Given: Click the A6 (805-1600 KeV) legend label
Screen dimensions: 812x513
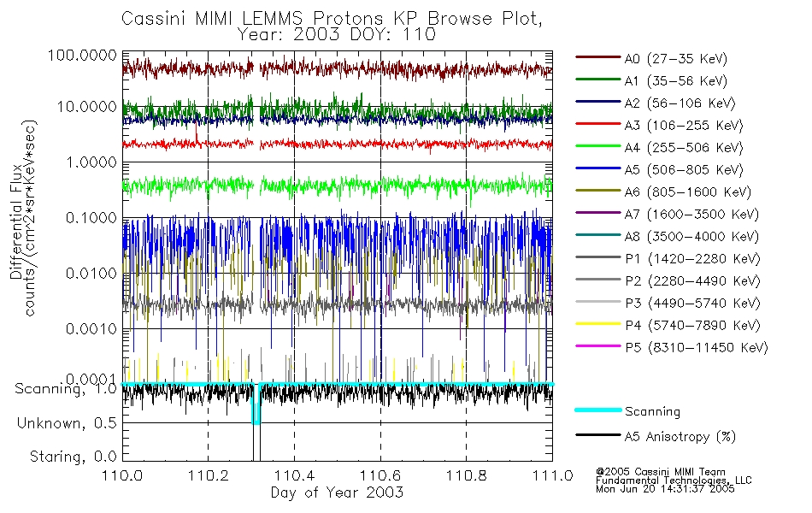Looking at the screenshot, I should (x=688, y=192).
